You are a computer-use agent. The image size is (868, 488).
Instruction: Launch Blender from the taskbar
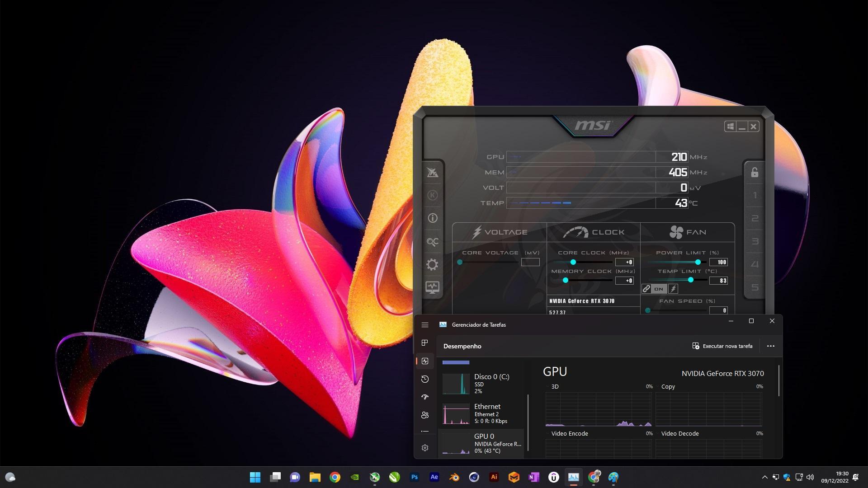tap(454, 477)
